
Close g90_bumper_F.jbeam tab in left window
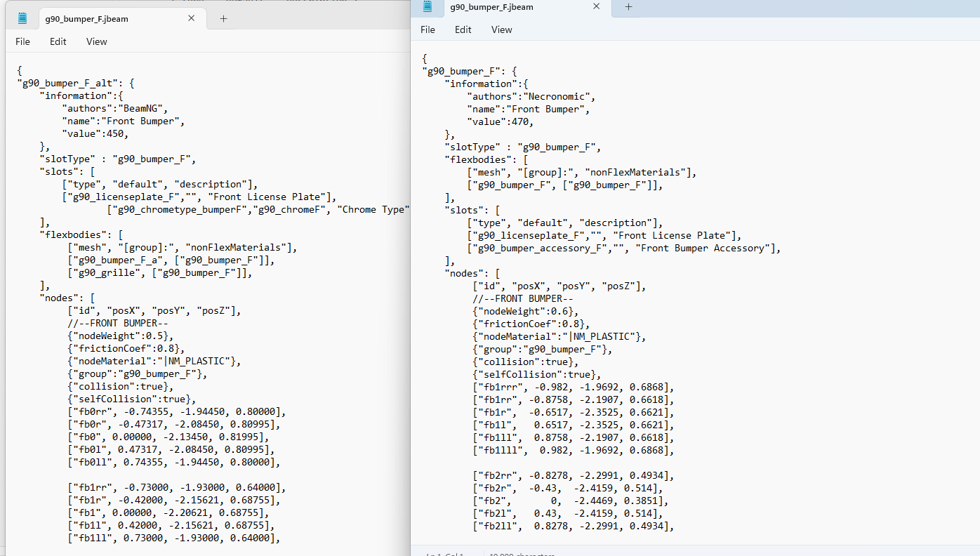[x=192, y=19]
